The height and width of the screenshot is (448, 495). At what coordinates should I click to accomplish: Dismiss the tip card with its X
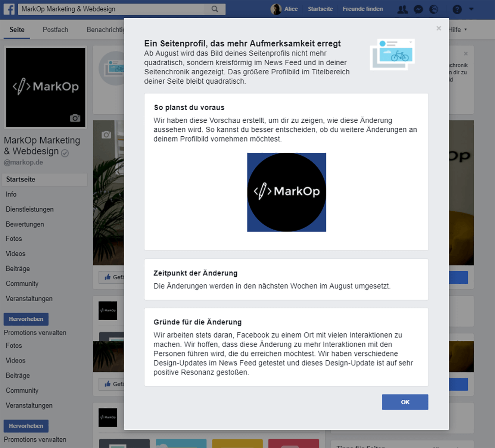coord(466,53)
